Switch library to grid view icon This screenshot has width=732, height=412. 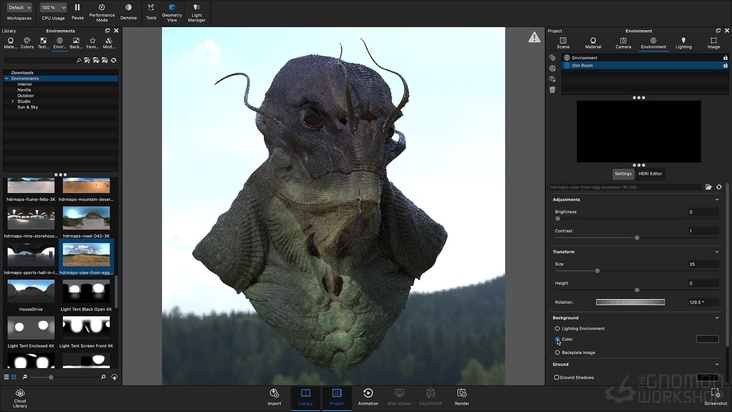[14, 377]
